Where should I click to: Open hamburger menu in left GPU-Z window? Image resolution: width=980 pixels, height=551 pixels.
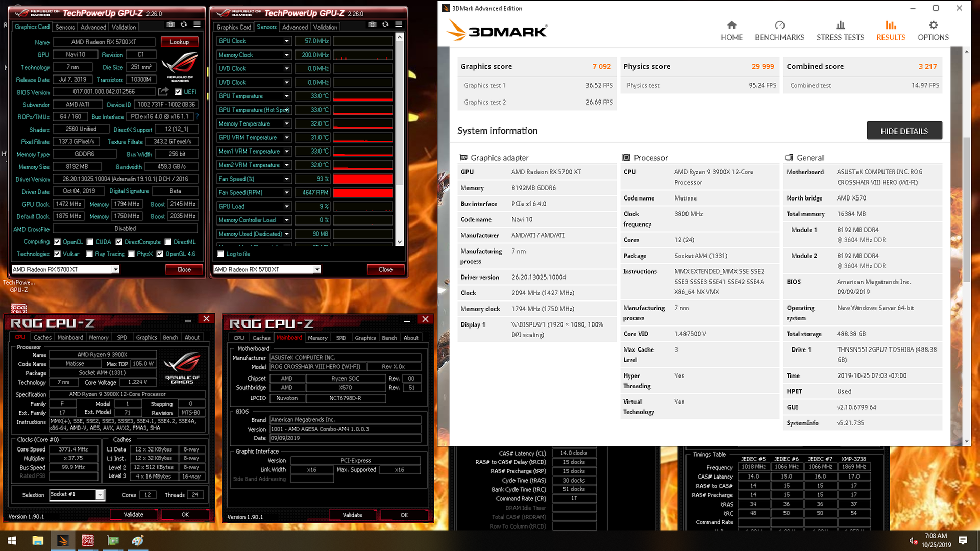tap(197, 24)
